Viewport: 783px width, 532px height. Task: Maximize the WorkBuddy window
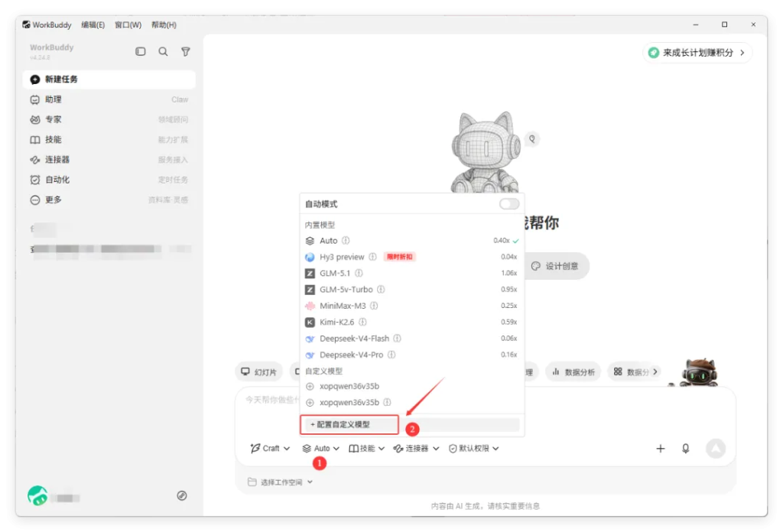coord(725,24)
